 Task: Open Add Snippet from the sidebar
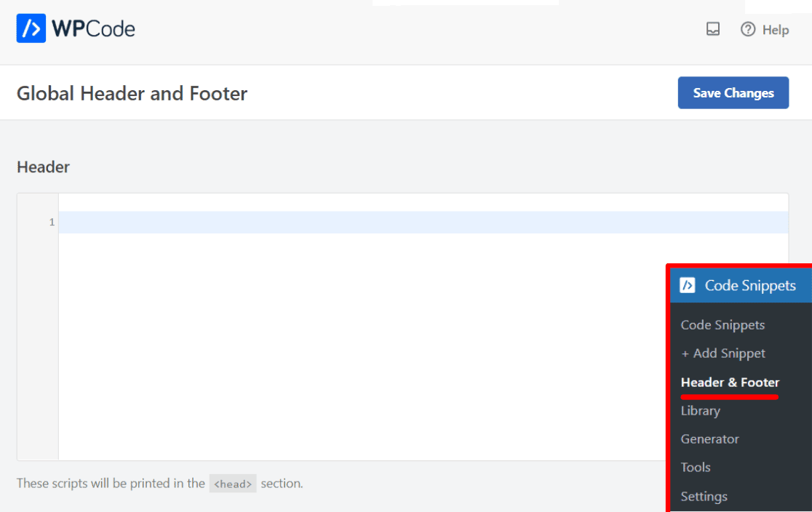coord(723,353)
